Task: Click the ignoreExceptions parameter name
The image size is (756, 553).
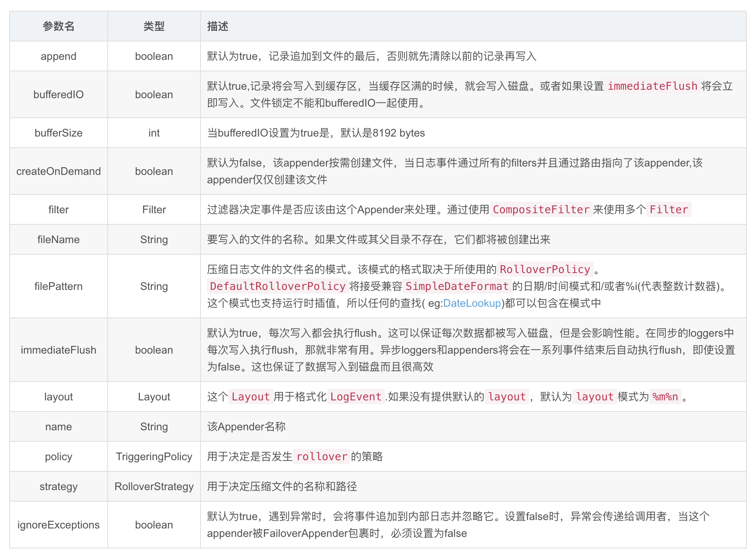Action: 58,525
